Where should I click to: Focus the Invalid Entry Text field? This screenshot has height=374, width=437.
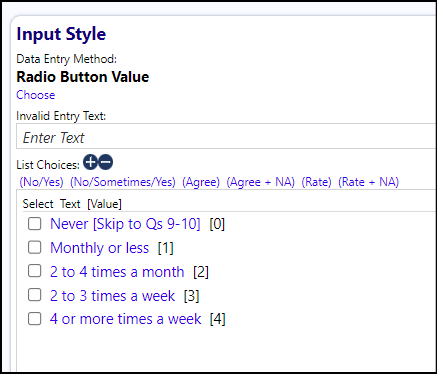point(226,136)
